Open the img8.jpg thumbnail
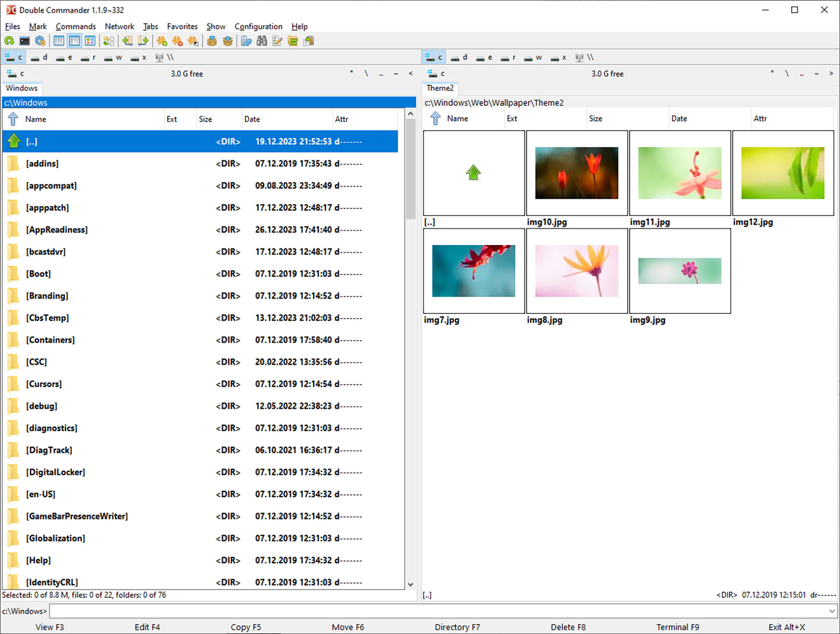The width and height of the screenshot is (840, 634). [576, 270]
